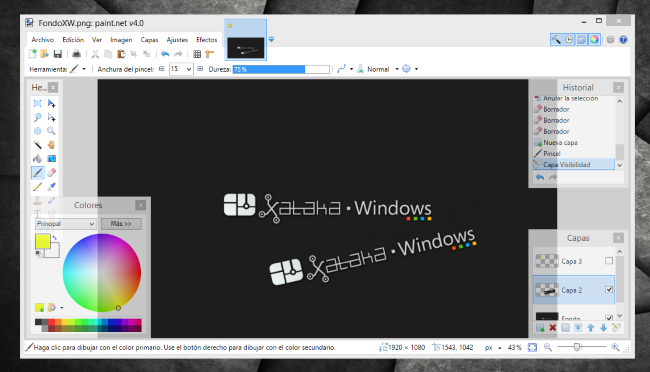Click the Undo arrow in main toolbar
650x372 pixels.
165,54
